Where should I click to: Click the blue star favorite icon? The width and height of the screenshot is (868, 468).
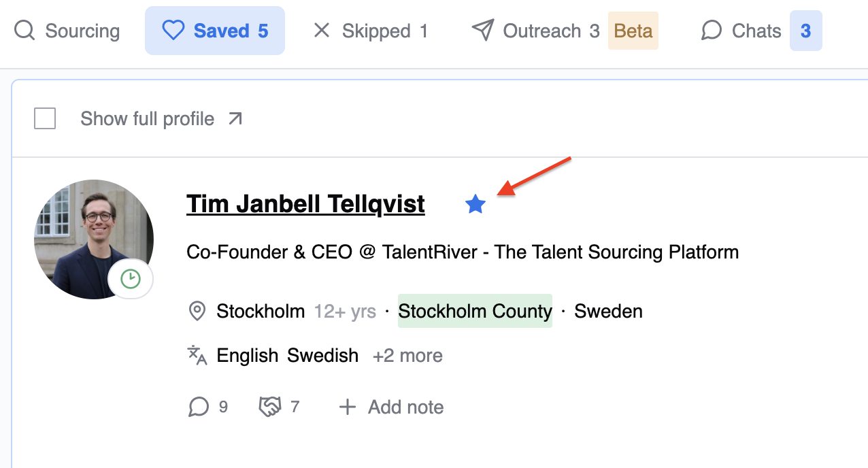475,204
